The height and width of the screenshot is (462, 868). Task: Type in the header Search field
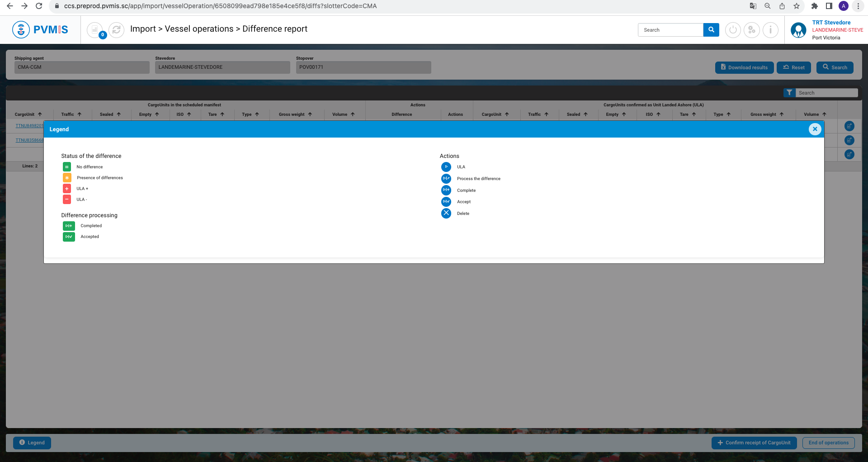(x=670, y=30)
